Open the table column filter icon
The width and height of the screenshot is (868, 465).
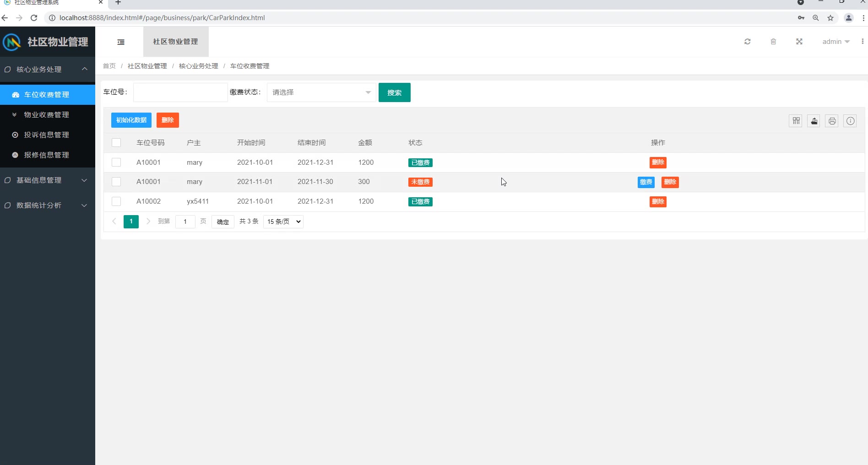[x=796, y=121]
